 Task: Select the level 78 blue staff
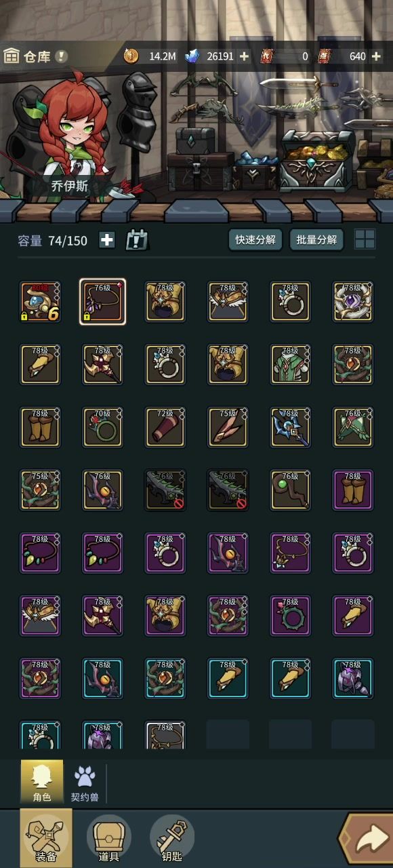290,427
